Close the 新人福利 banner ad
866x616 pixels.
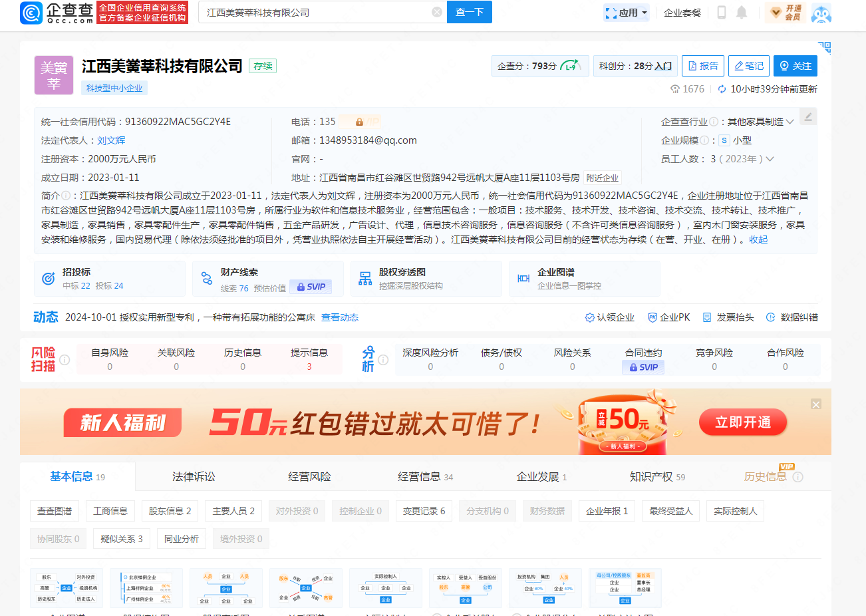pos(816,404)
